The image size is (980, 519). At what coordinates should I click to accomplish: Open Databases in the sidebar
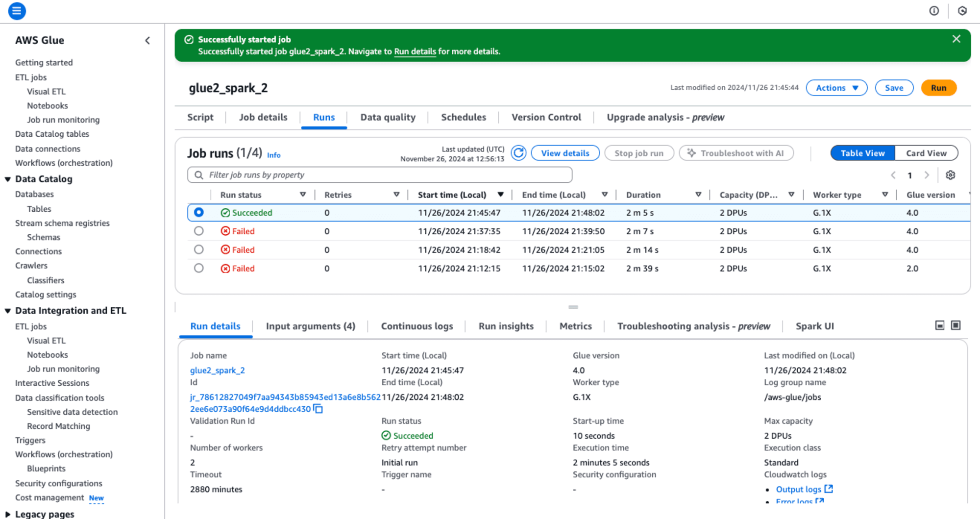34,194
